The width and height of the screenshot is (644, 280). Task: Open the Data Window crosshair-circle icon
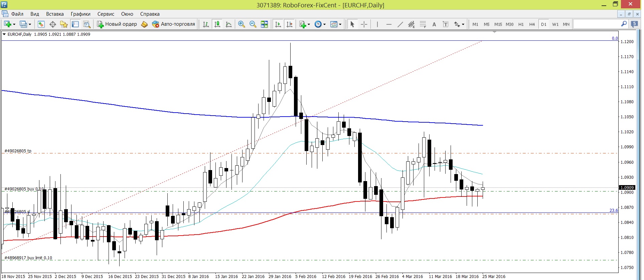point(52,24)
